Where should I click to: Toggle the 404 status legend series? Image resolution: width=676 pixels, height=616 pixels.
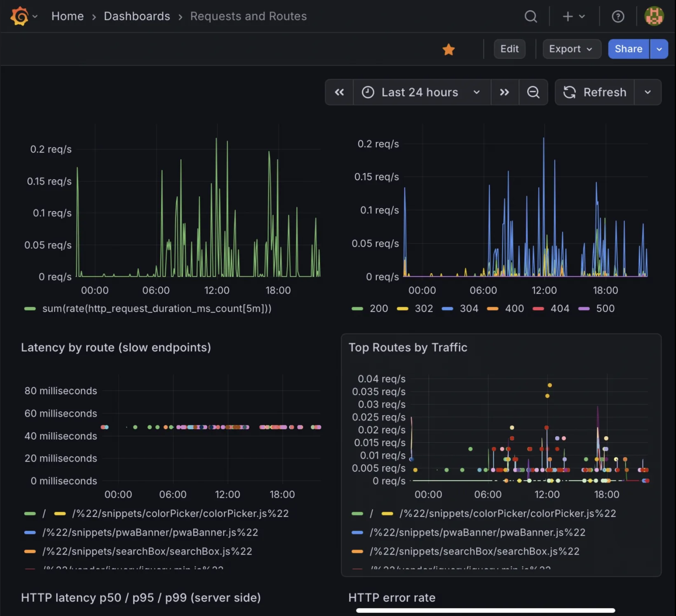[x=560, y=308]
